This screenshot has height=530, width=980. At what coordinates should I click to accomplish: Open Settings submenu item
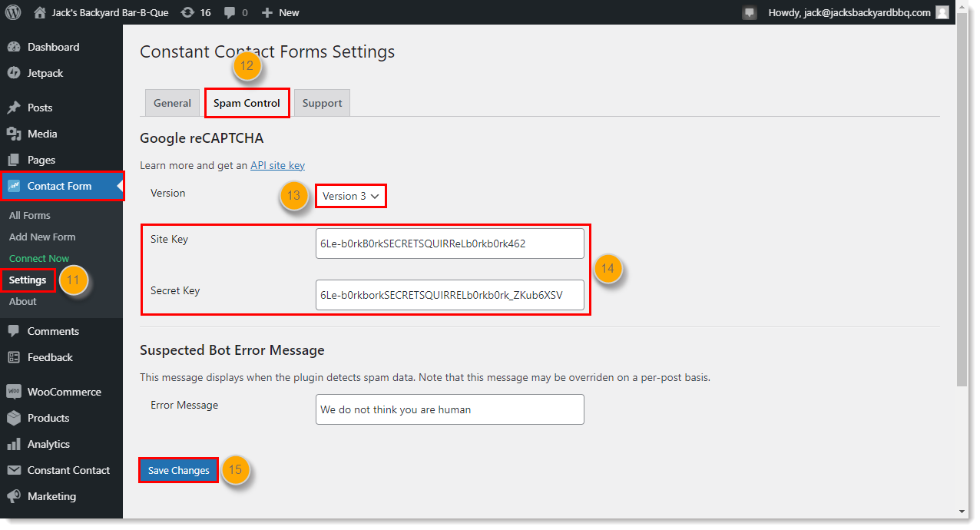tap(28, 280)
